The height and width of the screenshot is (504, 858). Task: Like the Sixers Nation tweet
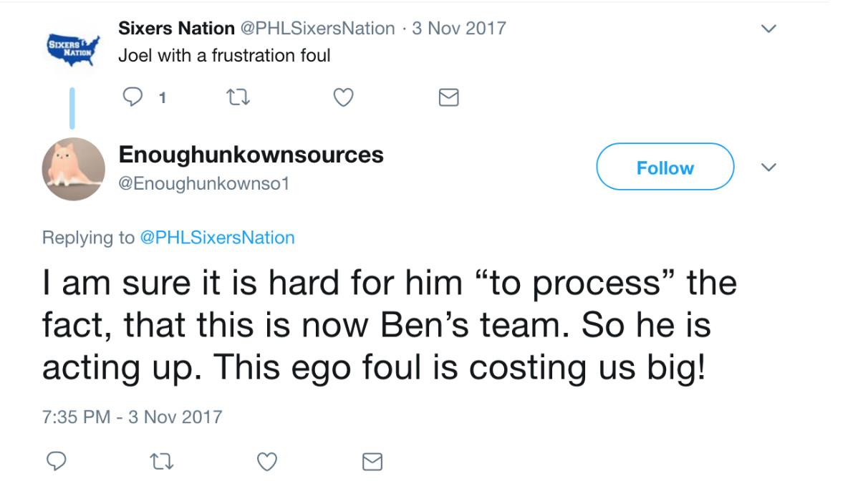click(344, 97)
